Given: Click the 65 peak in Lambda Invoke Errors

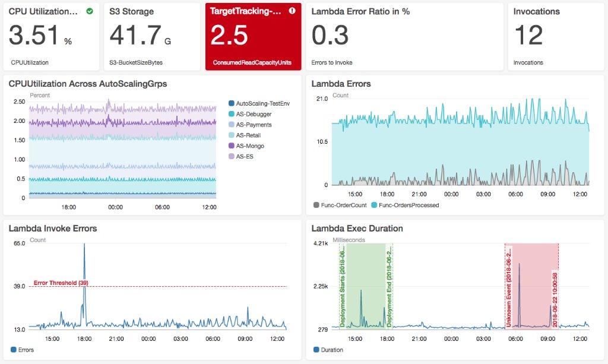Looking at the screenshot, I should [x=84, y=245].
